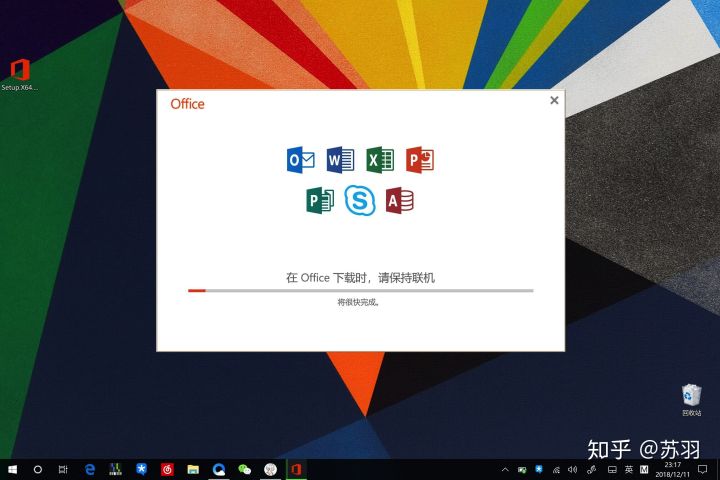Click the Office download progress bar

click(360, 290)
